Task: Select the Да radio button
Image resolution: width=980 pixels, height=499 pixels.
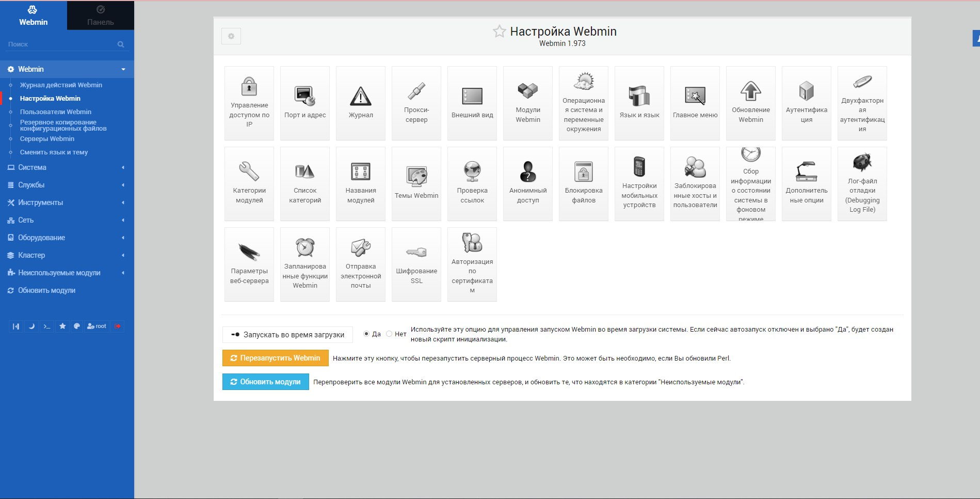Action: (x=366, y=334)
